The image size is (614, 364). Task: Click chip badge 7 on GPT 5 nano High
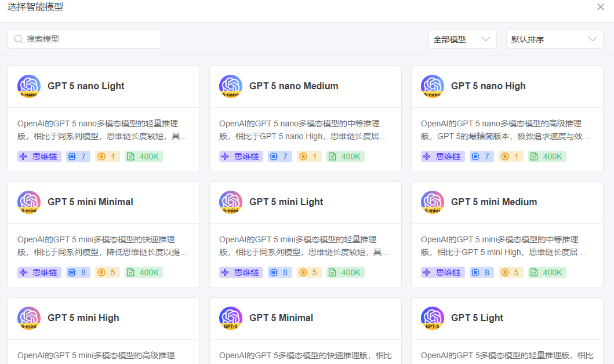point(481,156)
